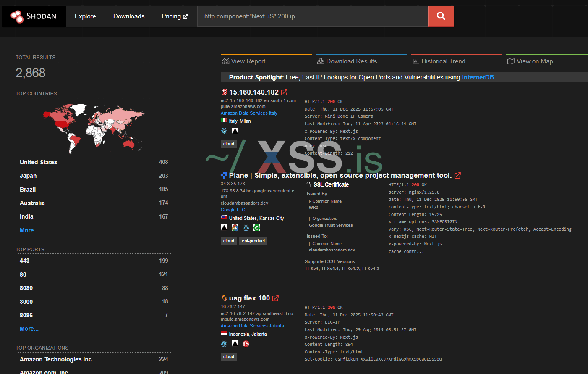
Task: Click the map icon of View on Map
Action: pyautogui.click(x=511, y=61)
